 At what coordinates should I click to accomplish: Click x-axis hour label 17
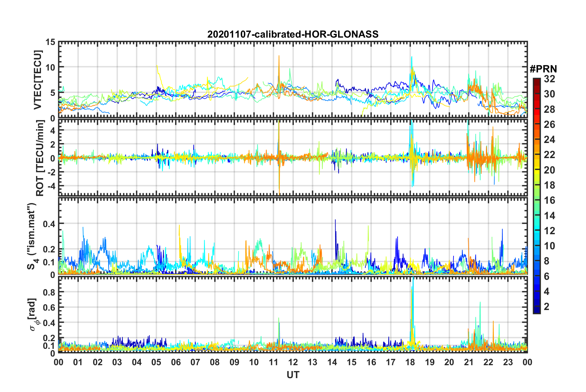391,362
